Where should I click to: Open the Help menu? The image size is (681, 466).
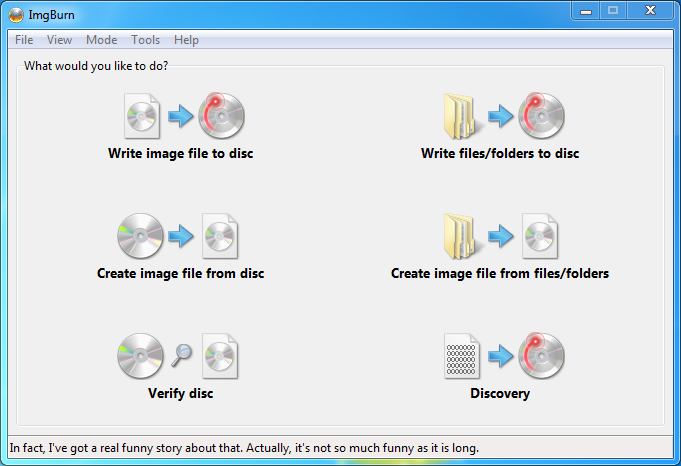click(186, 40)
